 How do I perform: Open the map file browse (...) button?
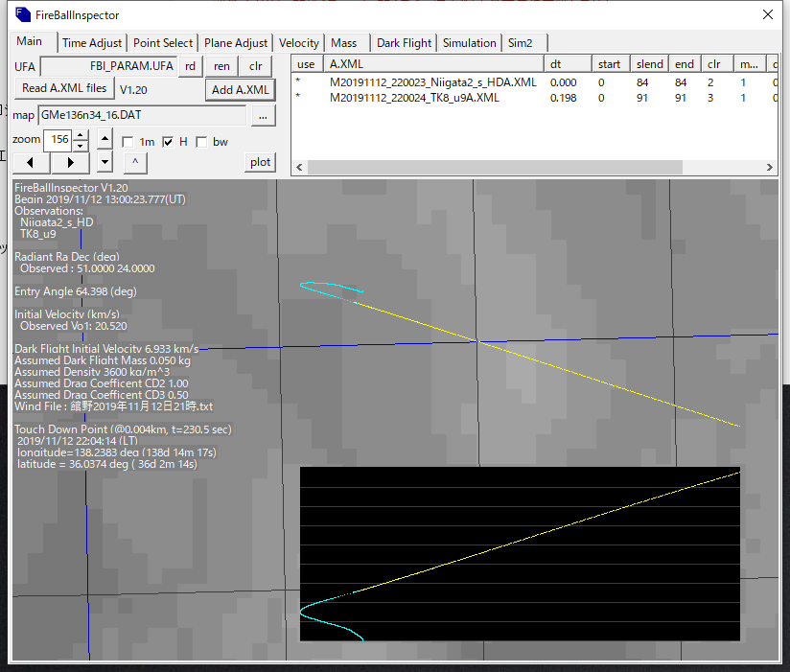pyautogui.click(x=263, y=115)
